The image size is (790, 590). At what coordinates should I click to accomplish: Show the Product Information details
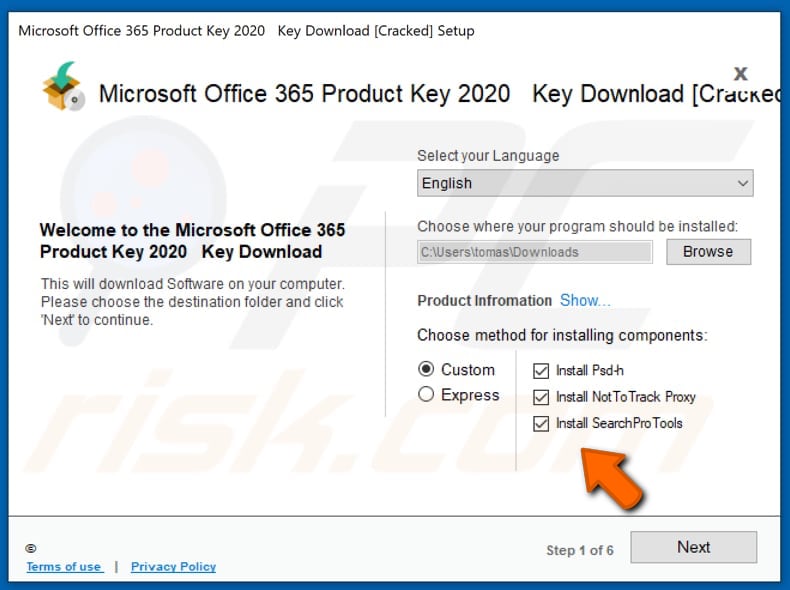585,301
